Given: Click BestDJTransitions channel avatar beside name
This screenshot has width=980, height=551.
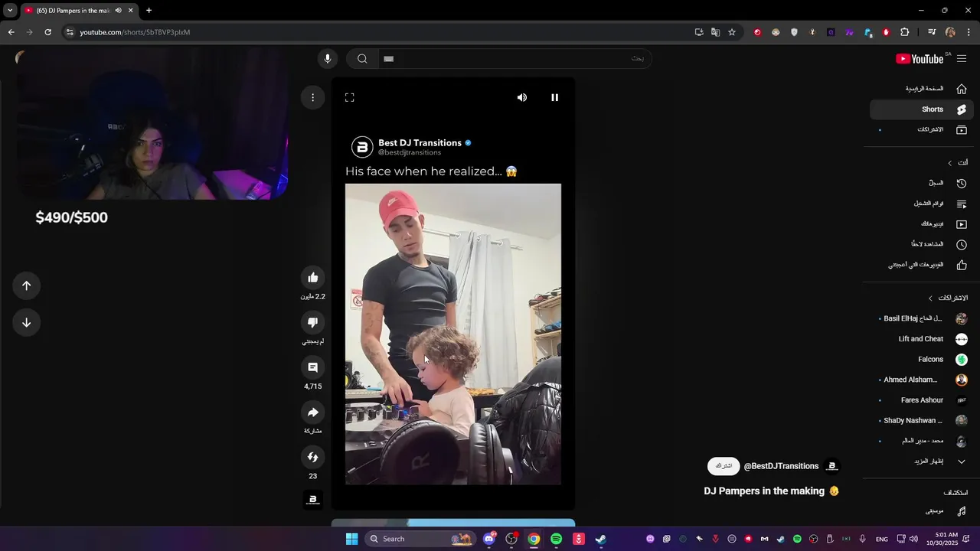Looking at the screenshot, I should [832, 466].
